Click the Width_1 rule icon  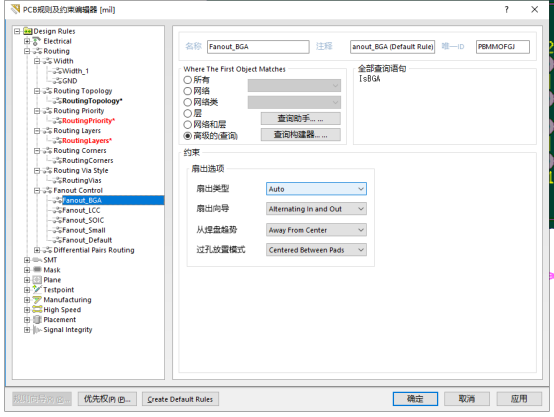[57, 71]
